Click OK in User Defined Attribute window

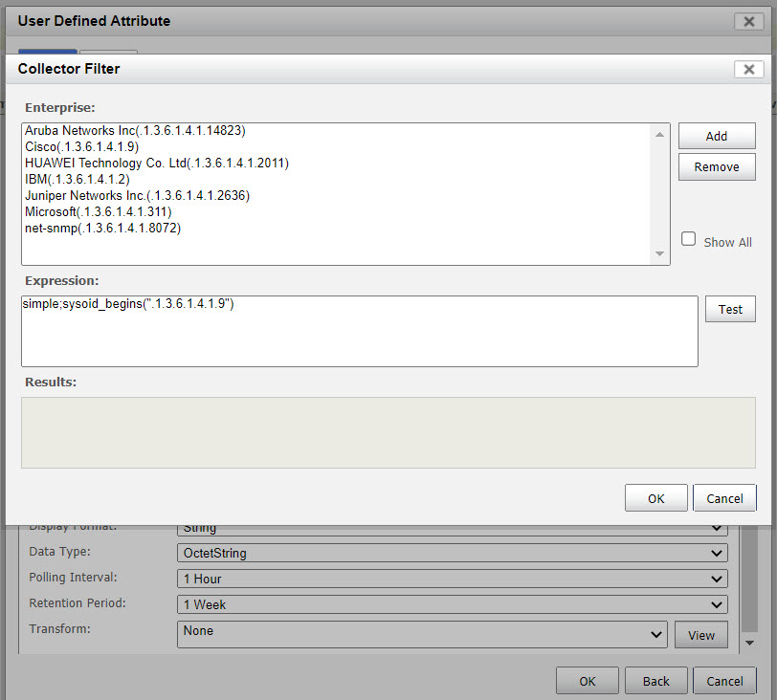click(x=588, y=681)
